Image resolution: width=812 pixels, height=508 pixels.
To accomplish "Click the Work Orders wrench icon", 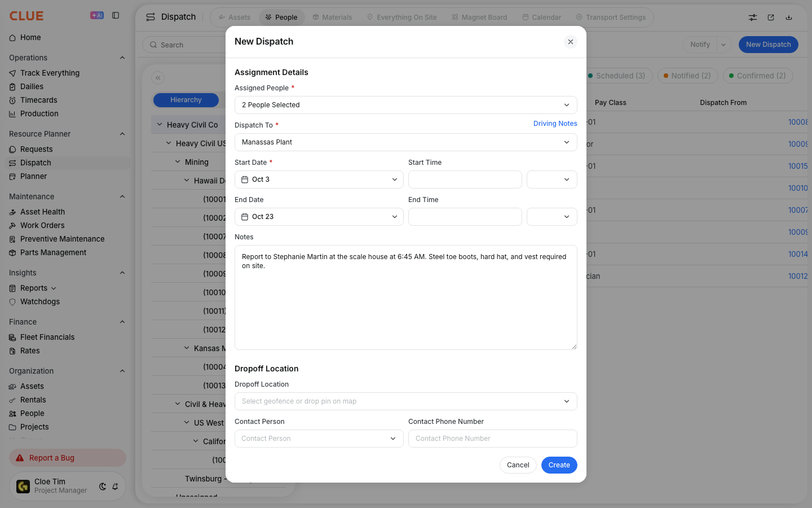I will (x=12, y=226).
